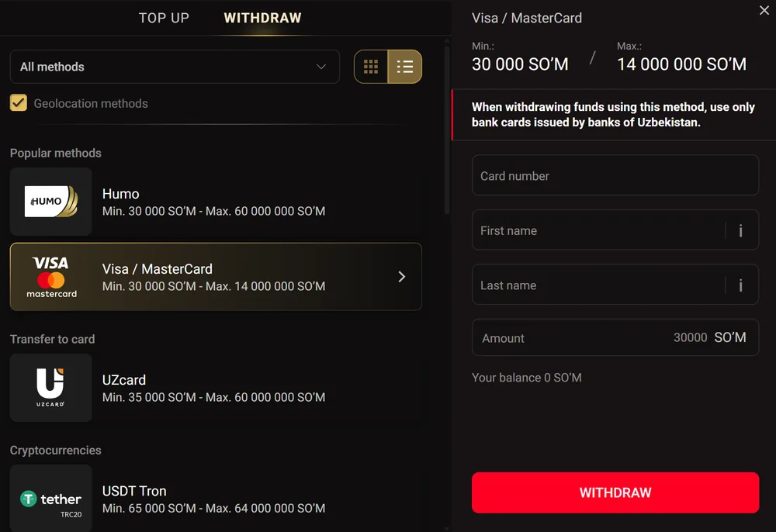This screenshot has width=776, height=532.
Task: Open the TOP UP tab
Action: click(x=164, y=19)
